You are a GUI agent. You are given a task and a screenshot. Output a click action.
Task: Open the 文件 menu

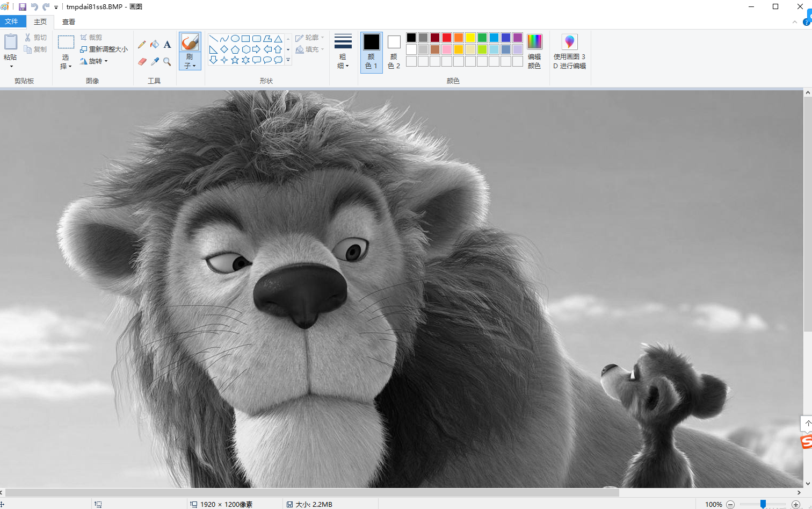coord(12,21)
